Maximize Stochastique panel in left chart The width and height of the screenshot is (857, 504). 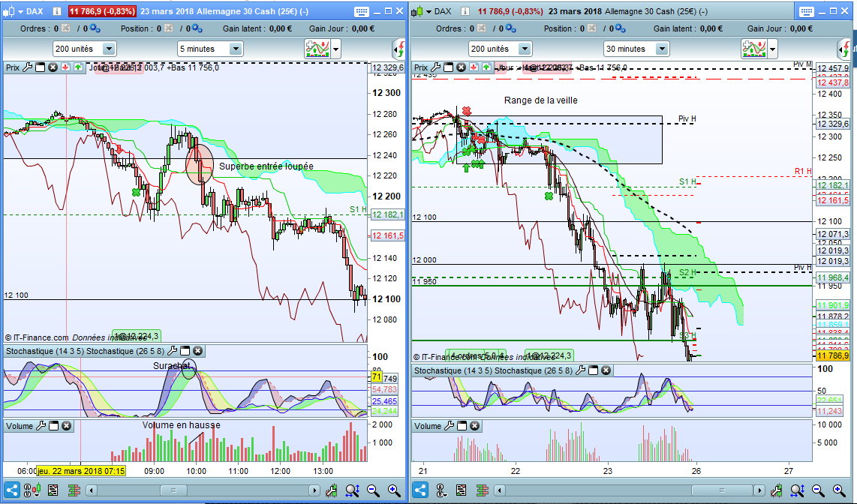[185, 350]
